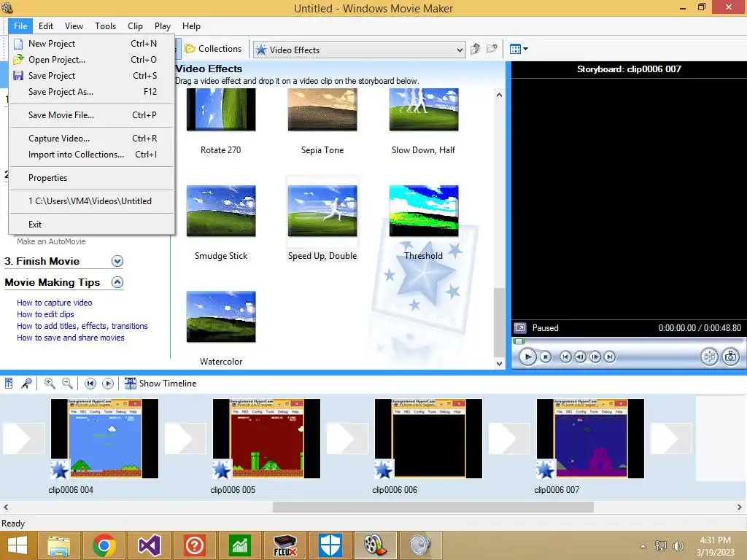747x560 pixels.
Task: Click the Set Audio Levels storyboard icon
Action: tap(9, 384)
